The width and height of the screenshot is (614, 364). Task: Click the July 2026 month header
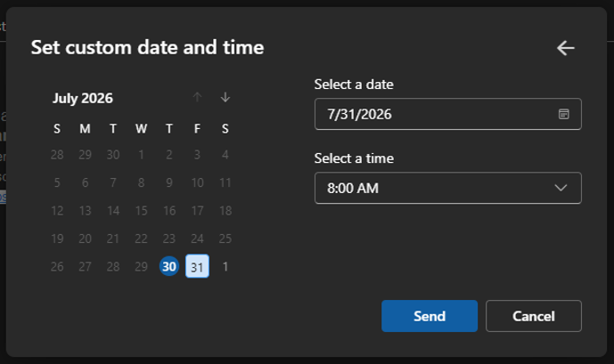83,98
